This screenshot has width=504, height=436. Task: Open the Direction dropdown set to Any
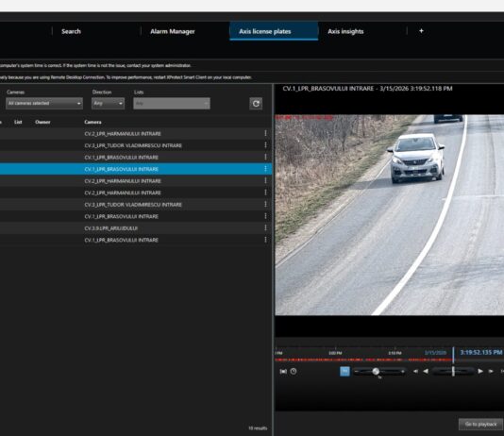(x=108, y=104)
